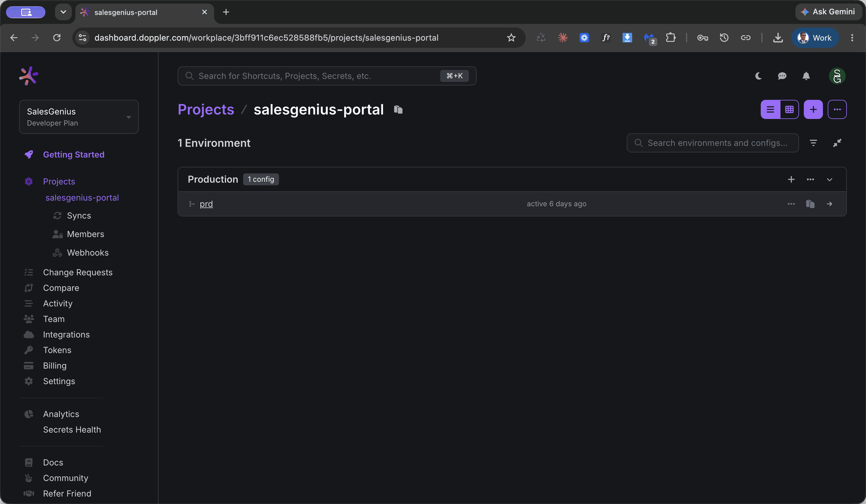Click the collapse all environments icon
The height and width of the screenshot is (504, 866).
pyautogui.click(x=837, y=143)
